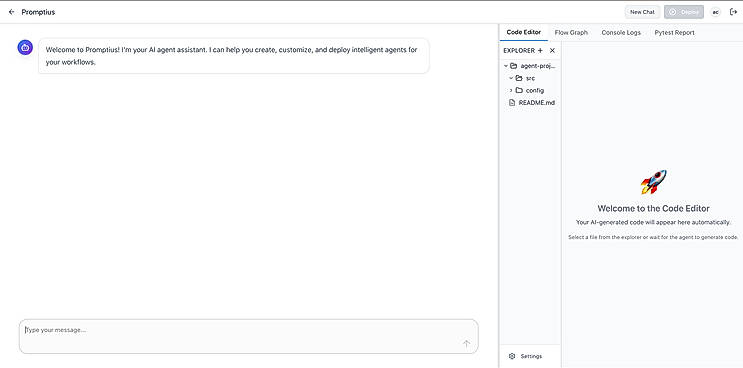This screenshot has height=368, width=743.
Task: Click the back arrow beside Promptius
Action: (x=11, y=12)
